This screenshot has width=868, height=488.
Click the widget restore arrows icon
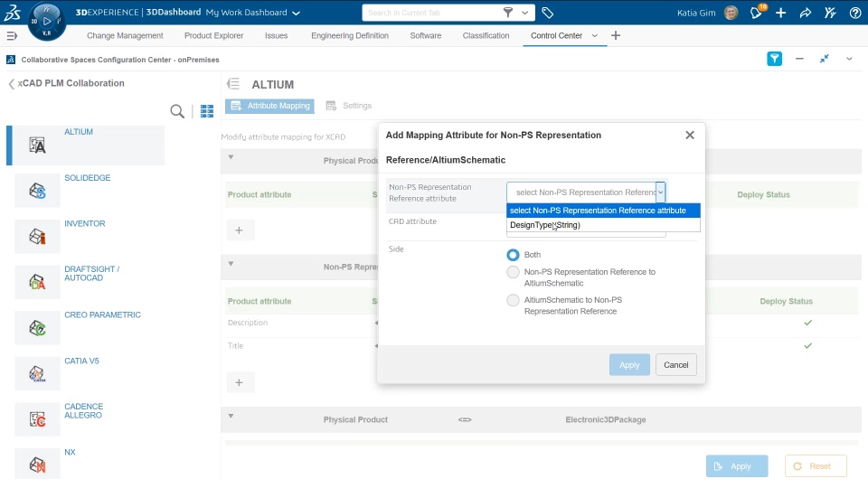point(825,59)
